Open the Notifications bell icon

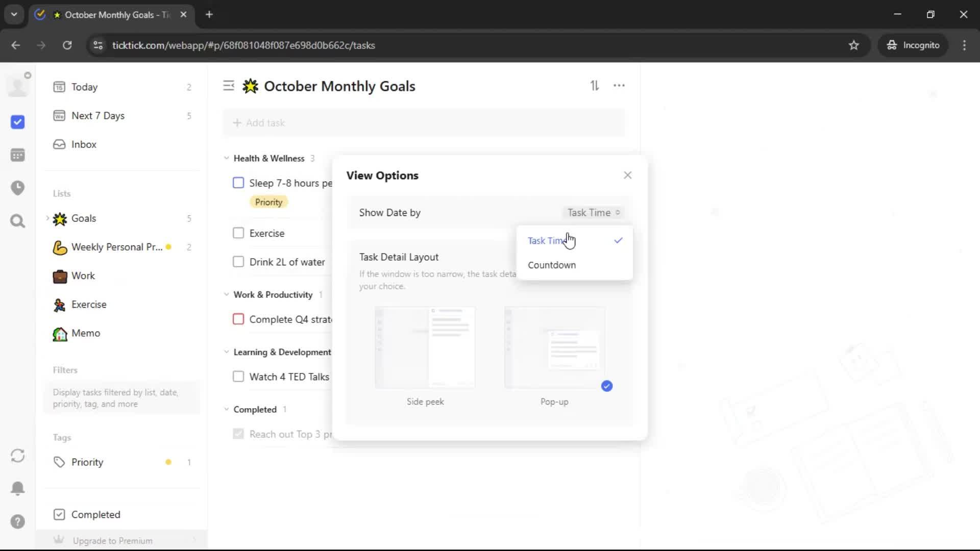[x=17, y=488]
